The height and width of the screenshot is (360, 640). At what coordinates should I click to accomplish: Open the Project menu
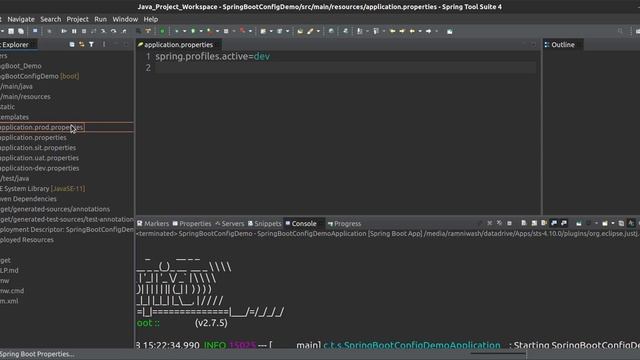(x=78, y=19)
